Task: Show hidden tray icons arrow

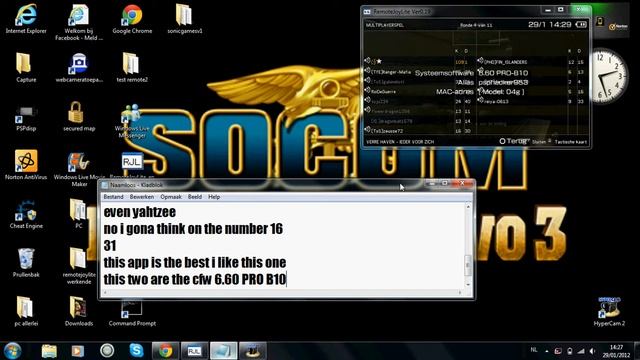Action: point(547,351)
